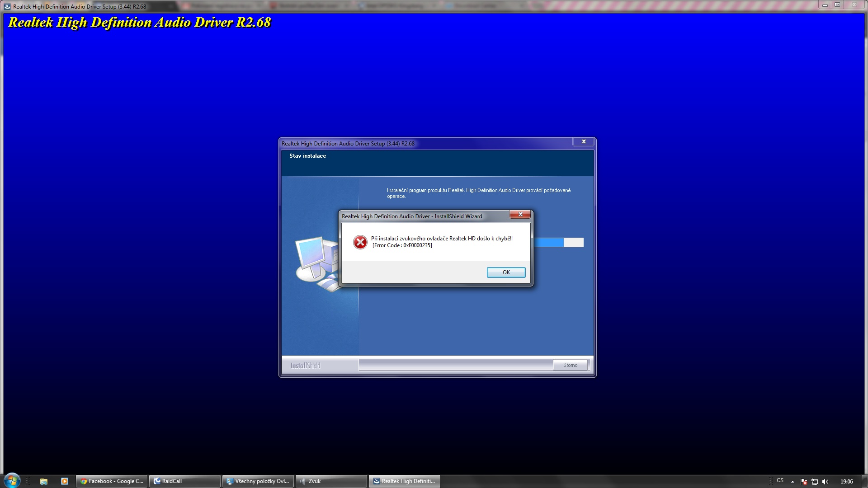Screen dimensions: 868x488
Task: Click the CS language indicator
Action: click(x=780, y=481)
